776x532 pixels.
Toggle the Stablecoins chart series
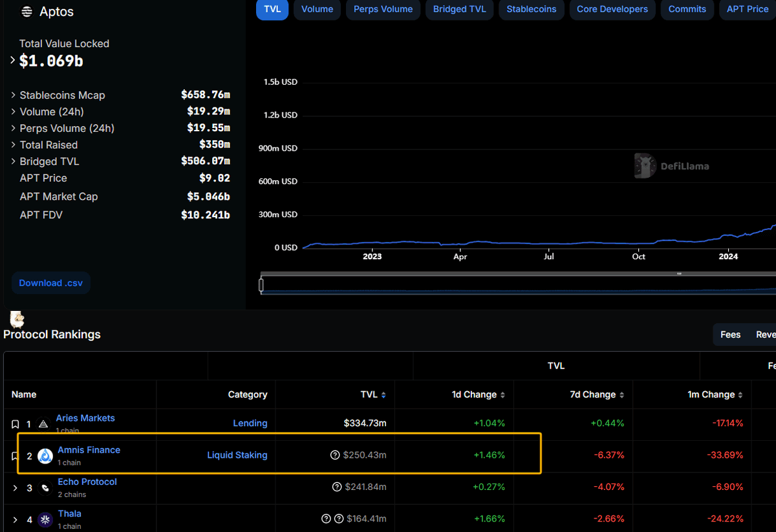pyautogui.click(x=532, y=9)
